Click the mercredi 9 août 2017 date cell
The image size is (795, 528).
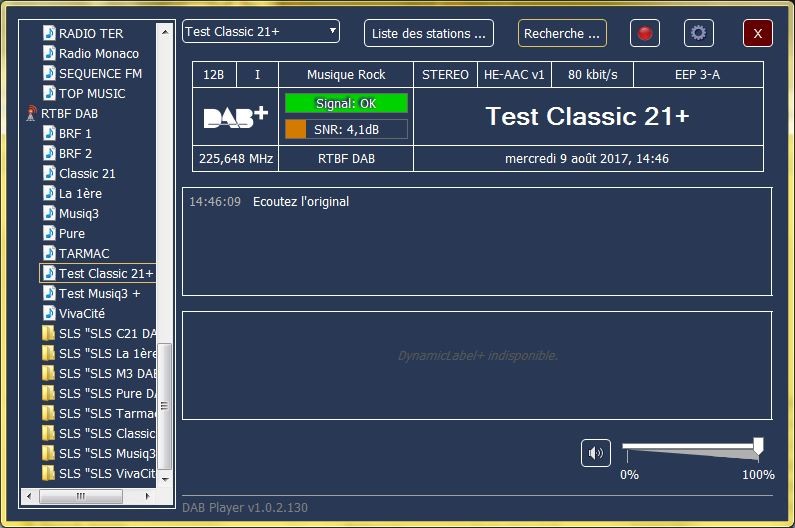click(588, 159)
